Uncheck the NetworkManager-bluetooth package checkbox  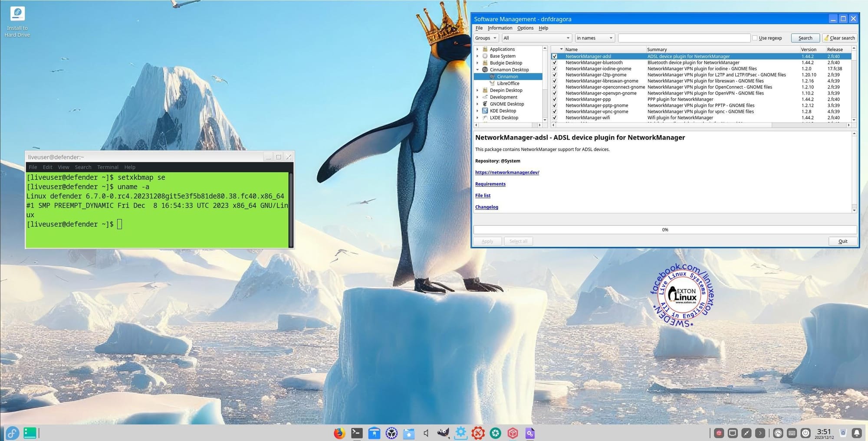554,62
